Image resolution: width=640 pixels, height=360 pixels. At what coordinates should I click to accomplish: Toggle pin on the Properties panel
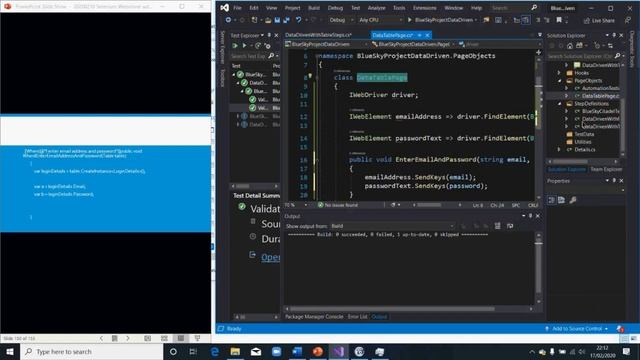click(x=614, y=180)
